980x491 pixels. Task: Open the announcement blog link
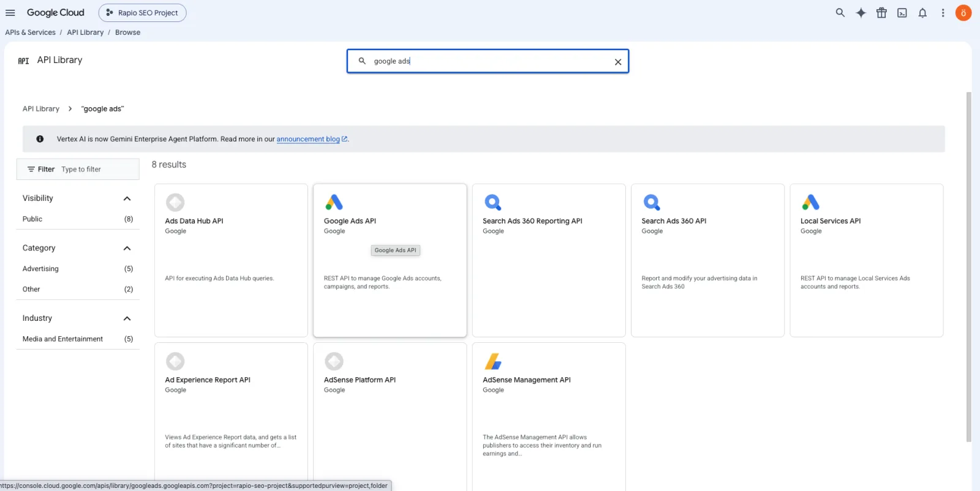pyautogui.click(x=312, y=139)
